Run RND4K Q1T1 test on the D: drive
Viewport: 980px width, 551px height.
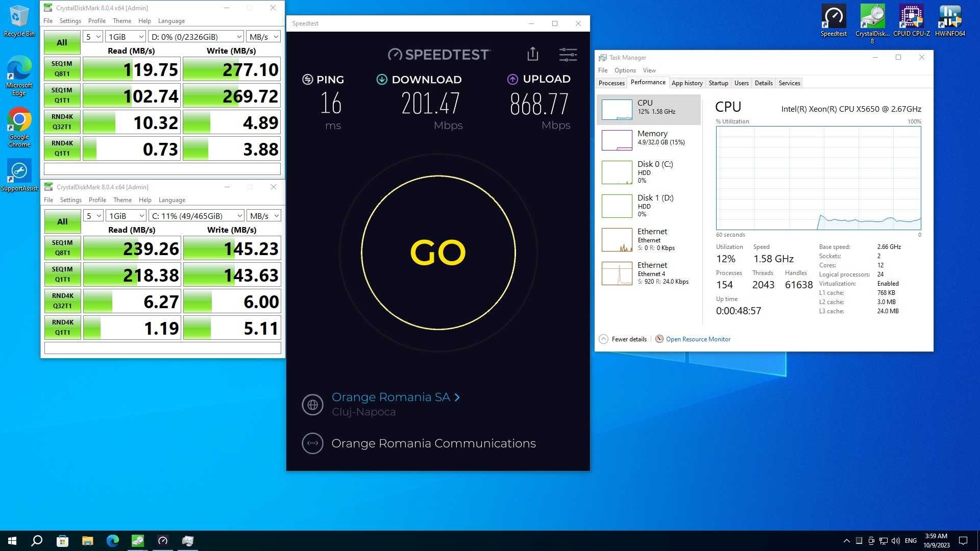[x=62, y=148]
